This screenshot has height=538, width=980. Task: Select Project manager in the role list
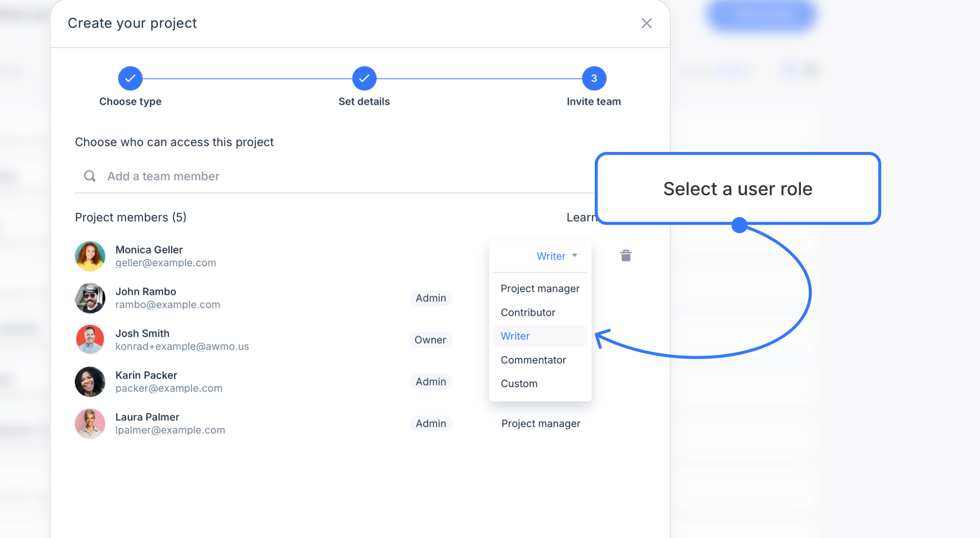[540, 288]
